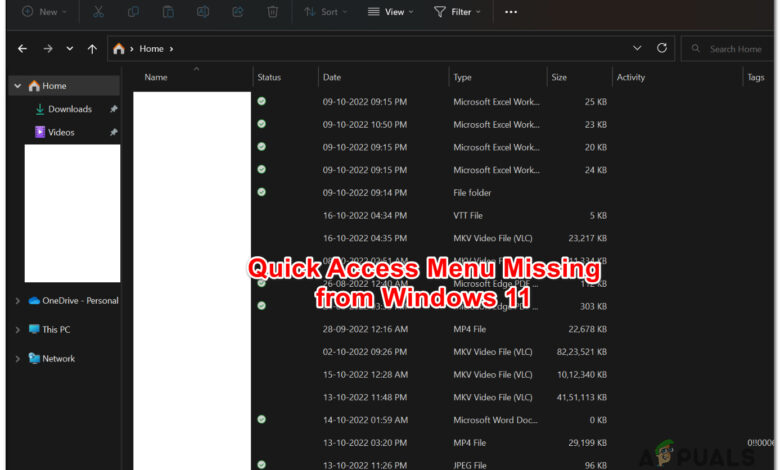
Task: Go forward with the right arrow
Action: (x=48, y=49)
